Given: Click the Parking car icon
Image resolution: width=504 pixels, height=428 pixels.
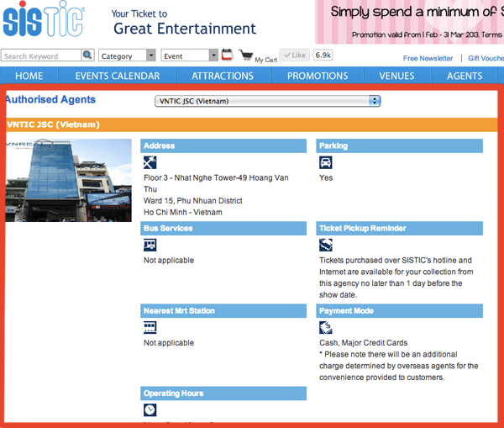Looking at the screenshot, I should click(326, 162).
